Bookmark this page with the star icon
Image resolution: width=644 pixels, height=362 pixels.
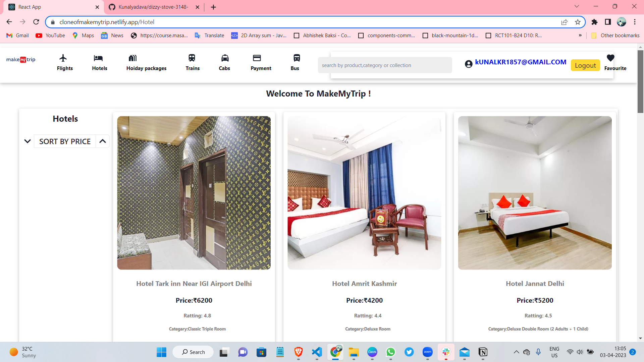click(578, 22)
